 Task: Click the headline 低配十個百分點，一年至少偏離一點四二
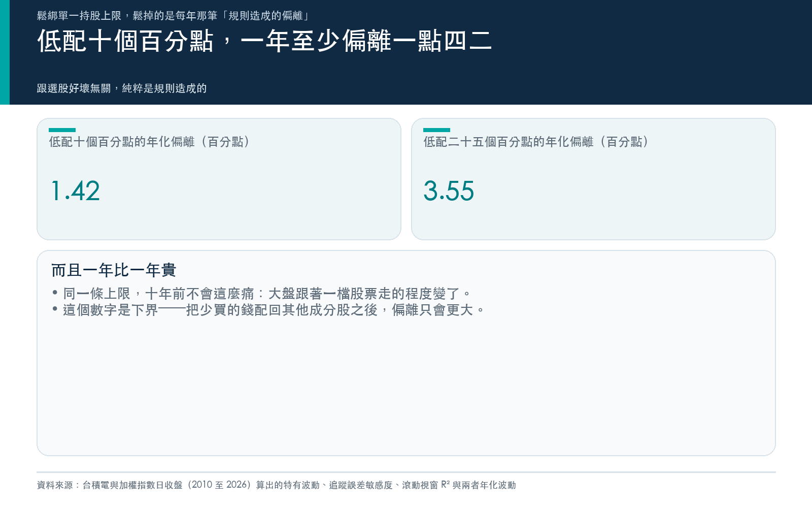tap(264, 41)
